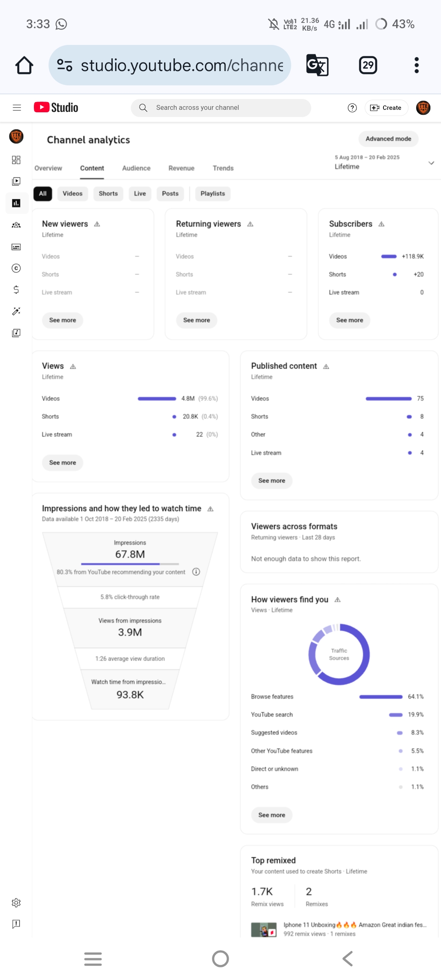Open the Earn dollar icon in sidebar
The height and width of the screenshot is (980, 441).
coord(16,290)
